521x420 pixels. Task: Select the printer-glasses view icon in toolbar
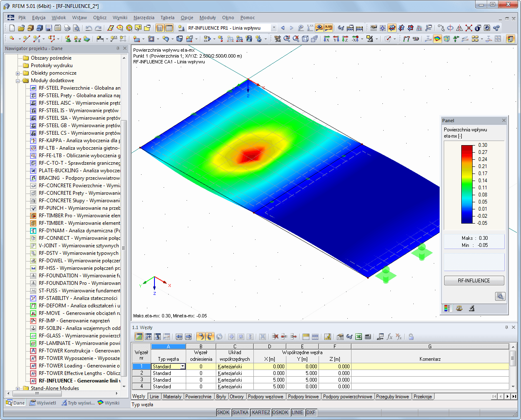tap(341, 28)
